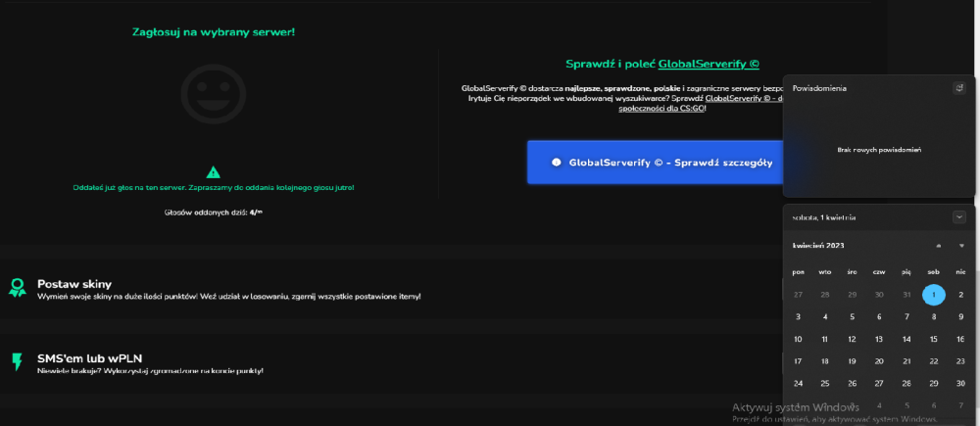The image size is (980, 426).
Task: Select day 10 in the calendar
Action: click(x=798, y=340)
